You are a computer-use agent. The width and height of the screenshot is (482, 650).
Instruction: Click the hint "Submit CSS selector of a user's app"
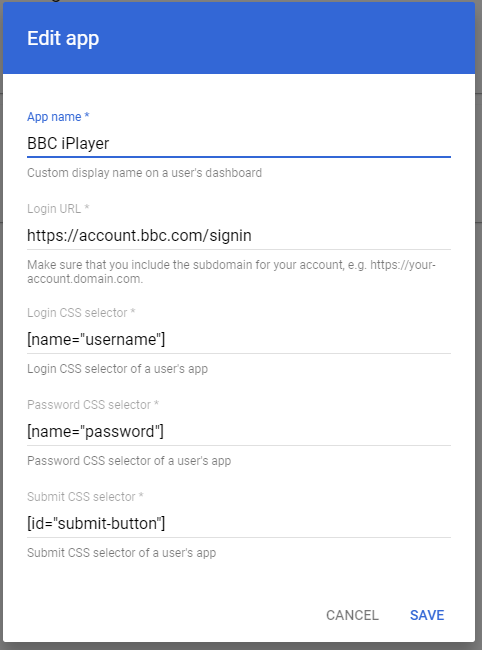click(x=121, y=553)
